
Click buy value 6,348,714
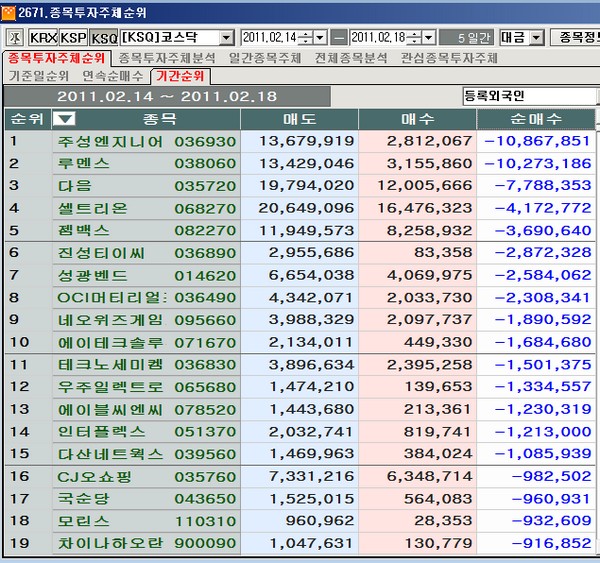click(429, 477)
